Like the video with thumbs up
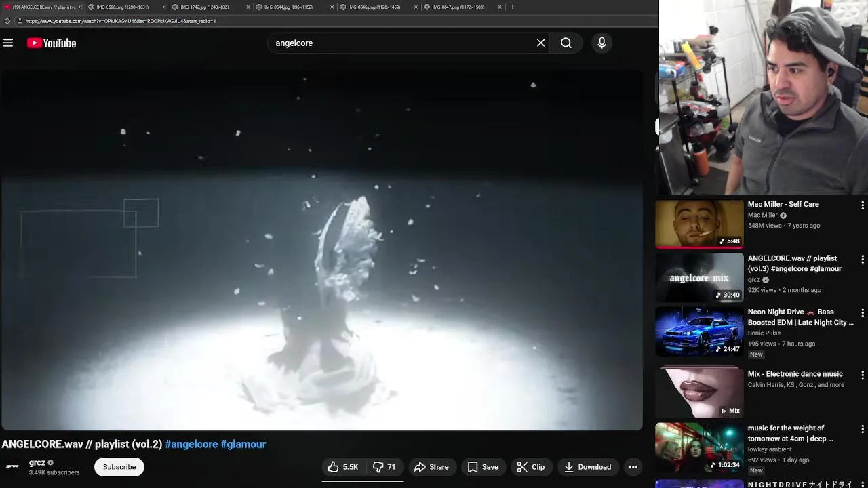This screenshot has width=868, height=488. click(343, 467)
